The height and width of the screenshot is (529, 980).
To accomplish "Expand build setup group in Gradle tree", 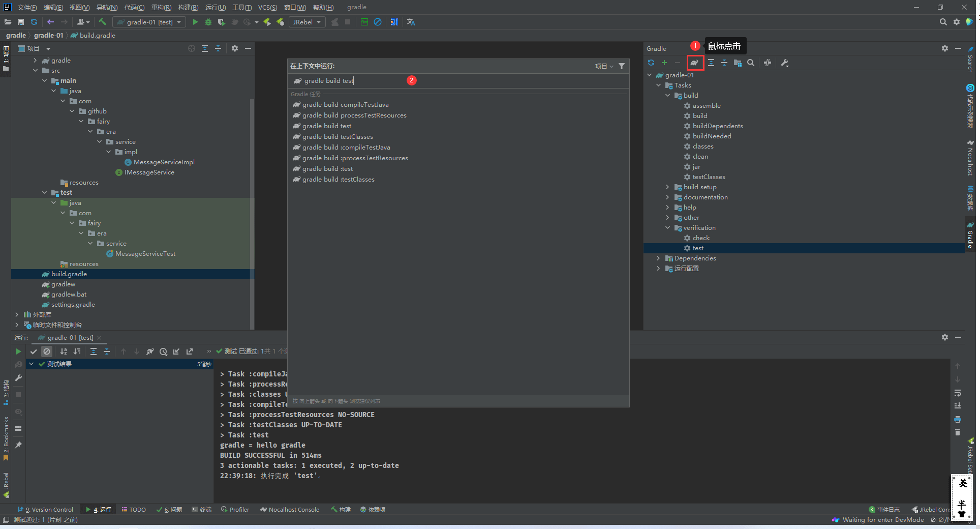I will click(668, 187).
